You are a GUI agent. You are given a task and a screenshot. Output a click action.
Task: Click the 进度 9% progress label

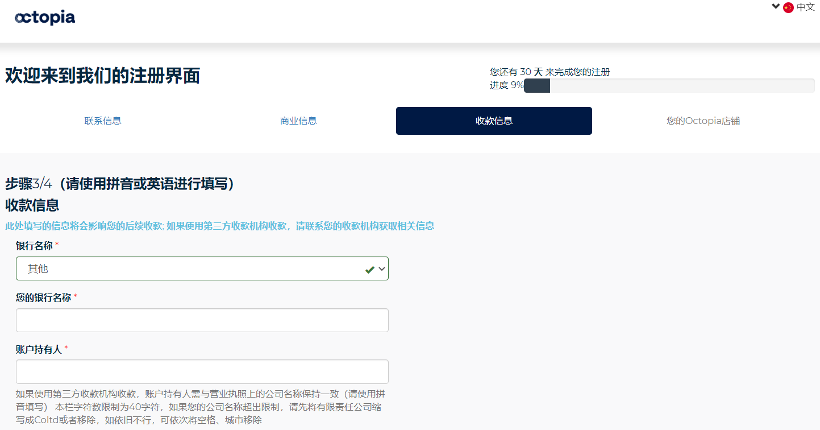point(506,85)
